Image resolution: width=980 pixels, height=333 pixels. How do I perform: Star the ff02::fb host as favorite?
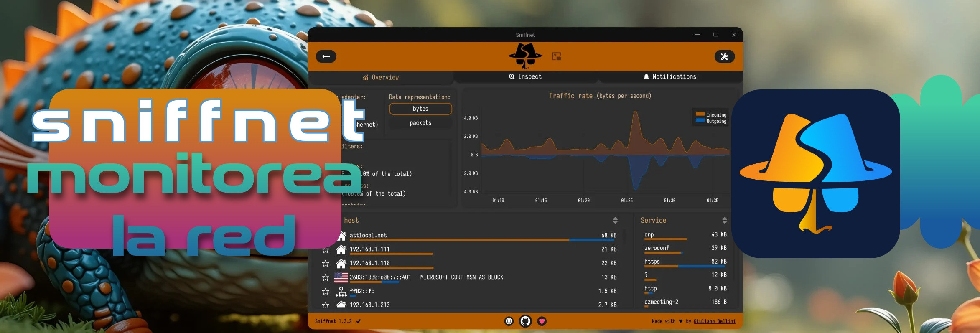[x=326, y=291]
